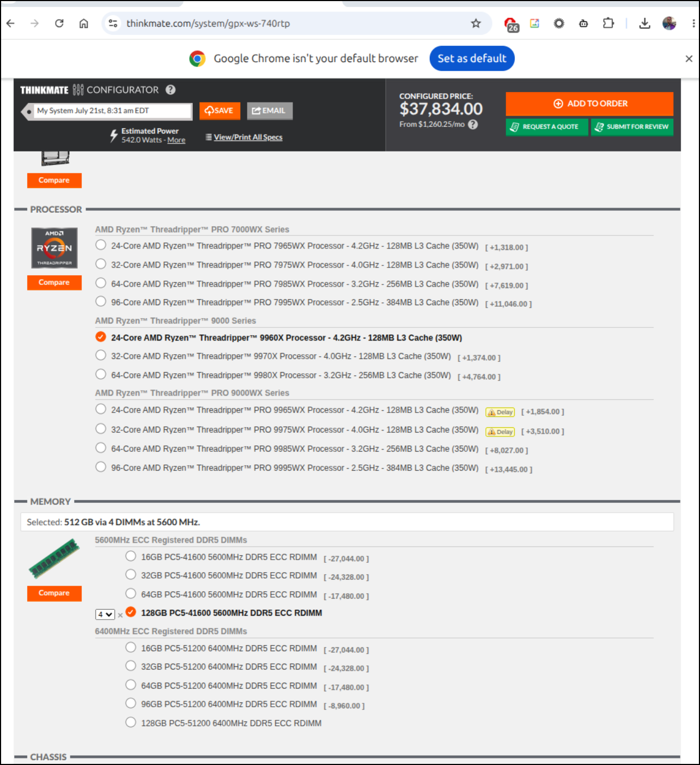This screenshot has height=765, width=700.
Task: Click the 'Selected: 512 GB via 4 DIMMs' summary
Action: tap(113, 522)
